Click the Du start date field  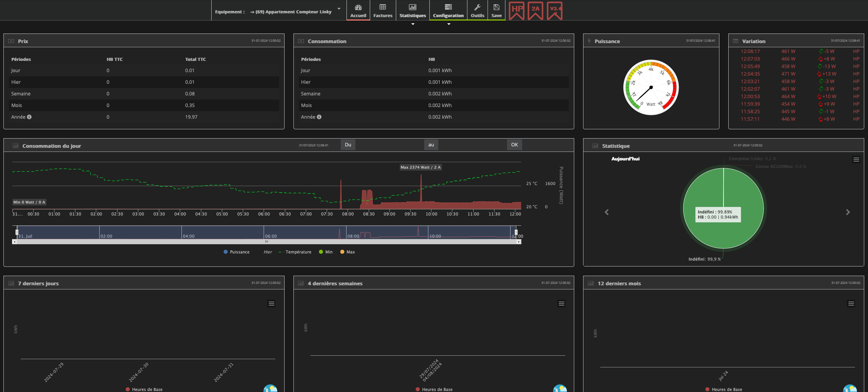coord(348,145)
